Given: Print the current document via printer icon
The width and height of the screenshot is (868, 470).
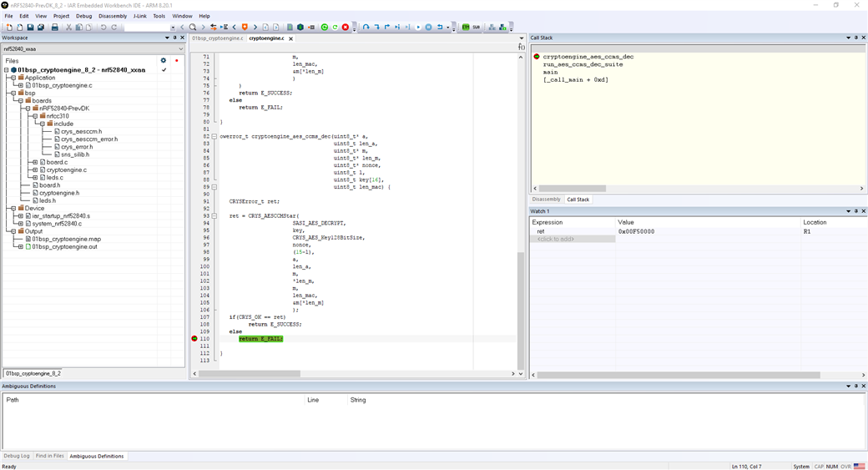Looking at the screenshot, I should [55, 27].
